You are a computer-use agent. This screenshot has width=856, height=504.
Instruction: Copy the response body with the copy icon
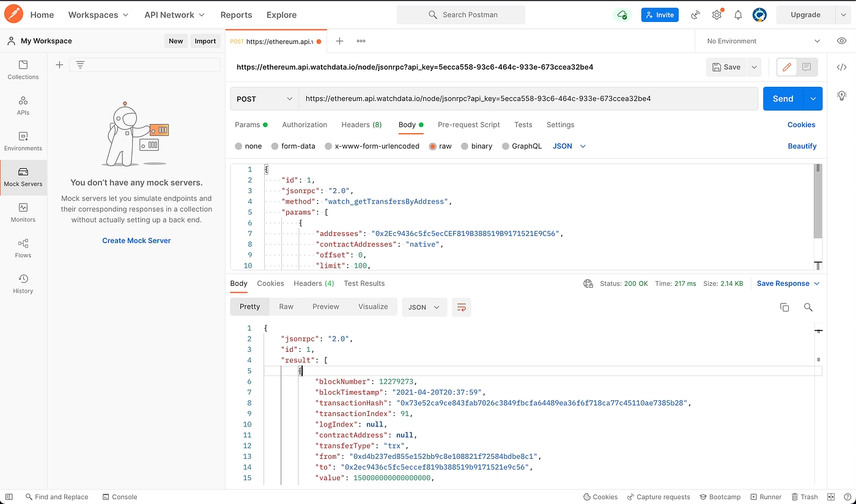784,307
